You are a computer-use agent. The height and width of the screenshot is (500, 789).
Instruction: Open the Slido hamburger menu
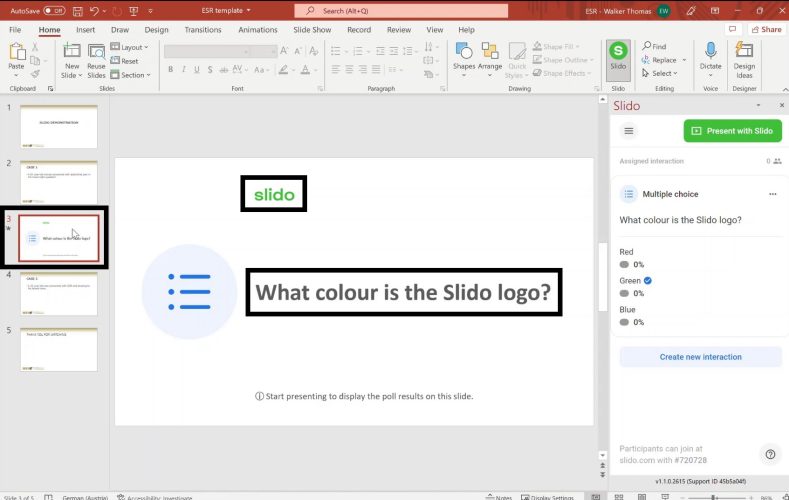[x=629, y=131]
